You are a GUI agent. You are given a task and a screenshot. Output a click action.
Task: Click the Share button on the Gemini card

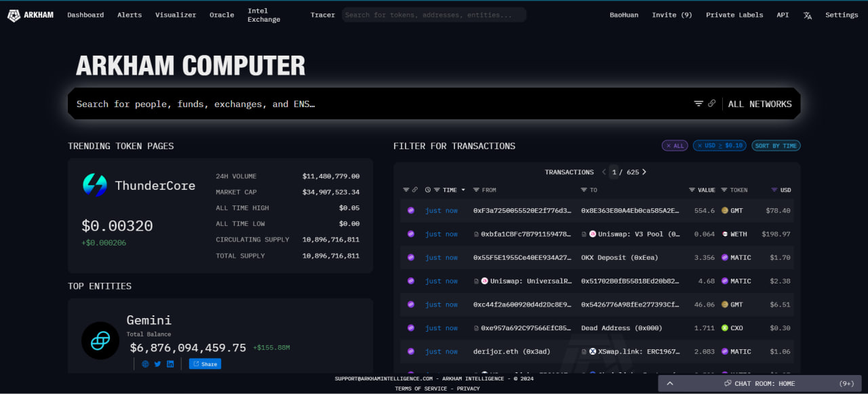pyautogui.click(x=205, y=364)
